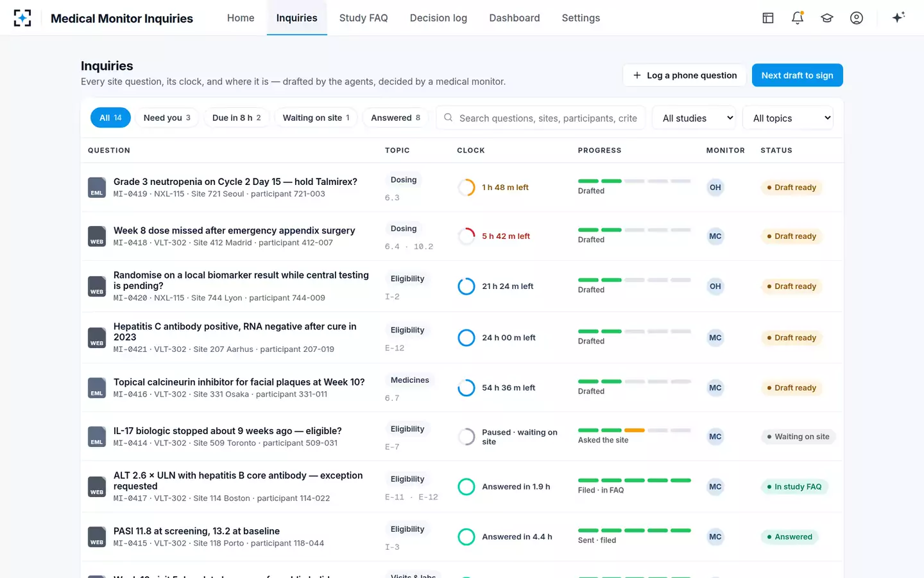Open the Settings tab
This screenshot has width=924, height=578.
581,18
